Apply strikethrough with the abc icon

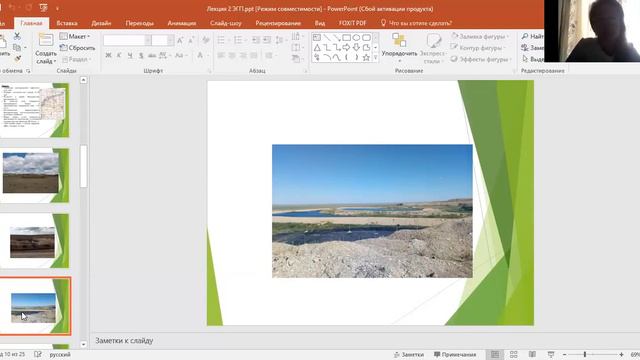(x=152, y=55)
